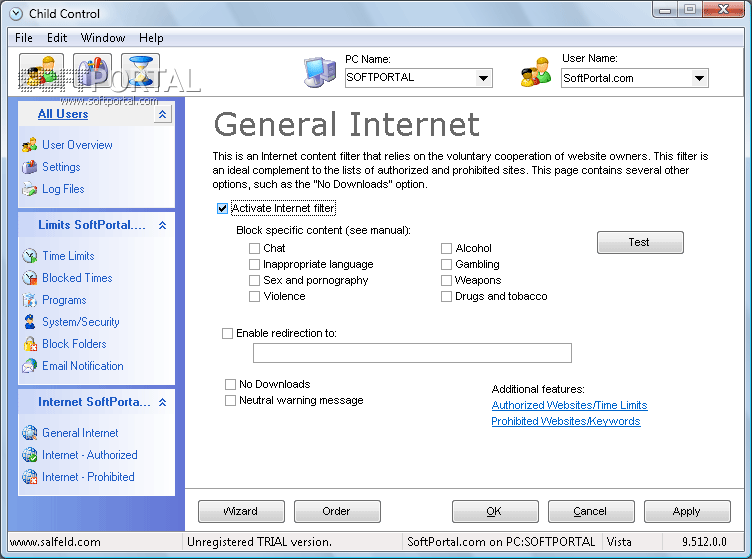This screenshot has height=559, width=752.
Task: Click the Log Files printer icon
Action: coord(29,189)
